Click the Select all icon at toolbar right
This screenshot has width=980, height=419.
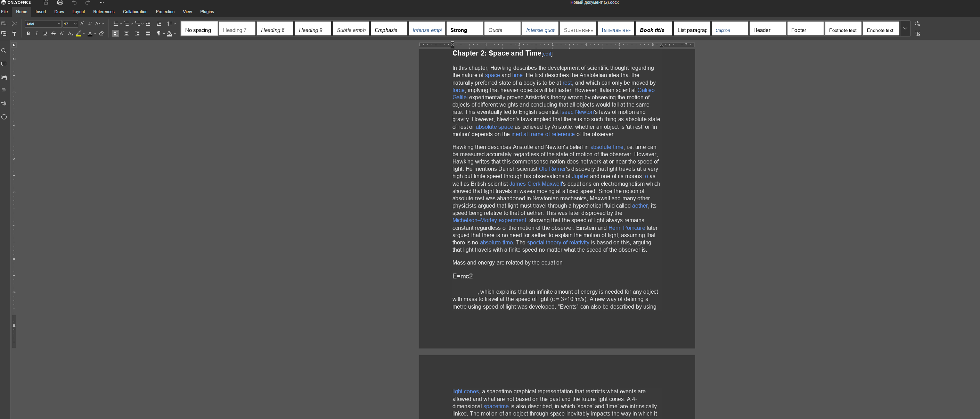(917, 33)
